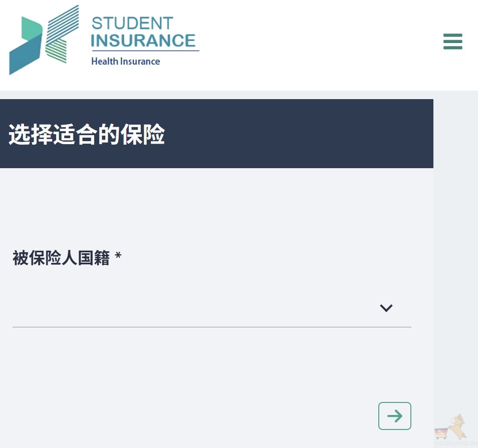Click empty form area below the nationality field
Image resolution: width=478 pixels, height=448 pixels.
pos(200,370)
